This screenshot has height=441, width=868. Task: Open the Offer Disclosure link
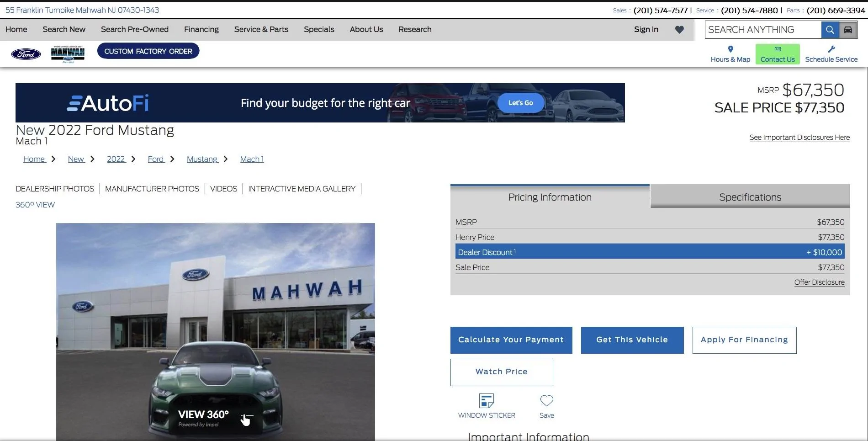pos(819,282)
